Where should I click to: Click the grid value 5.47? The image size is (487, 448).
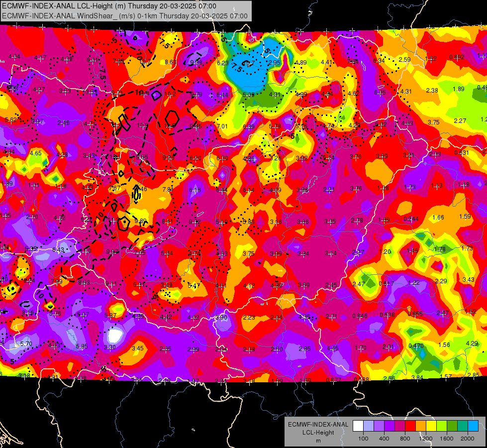[194, 285]
